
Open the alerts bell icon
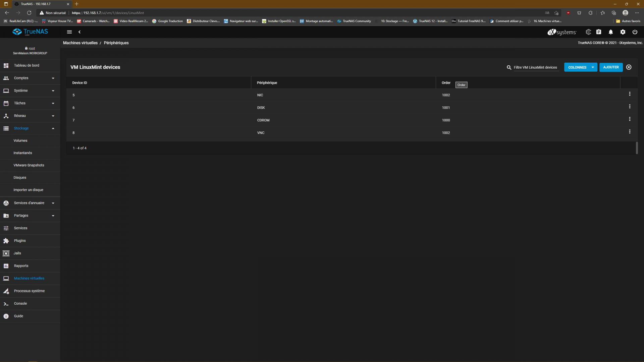(611, 32)
